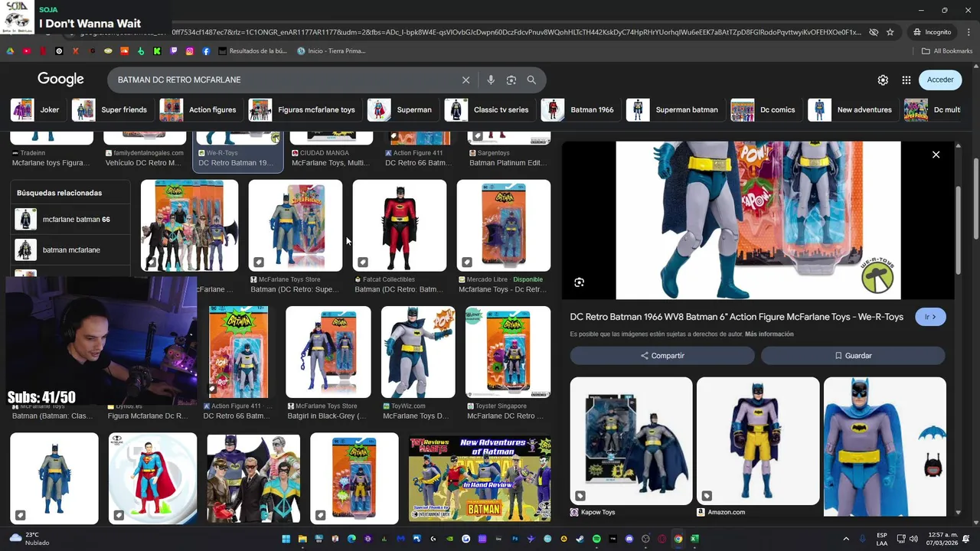Open McFarlane Toys Store Super Friends thumbnail

(x=296, y=226)
